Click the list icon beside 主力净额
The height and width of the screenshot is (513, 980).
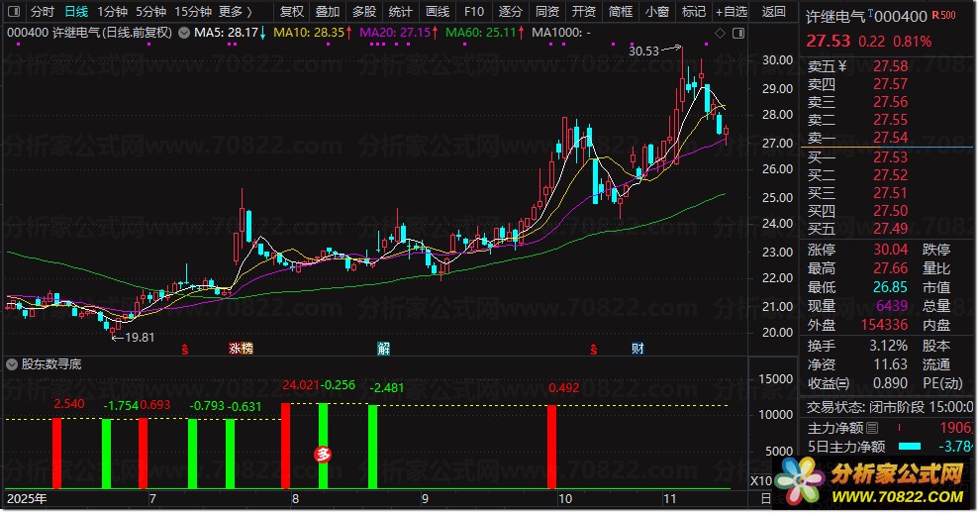point(872,428)
